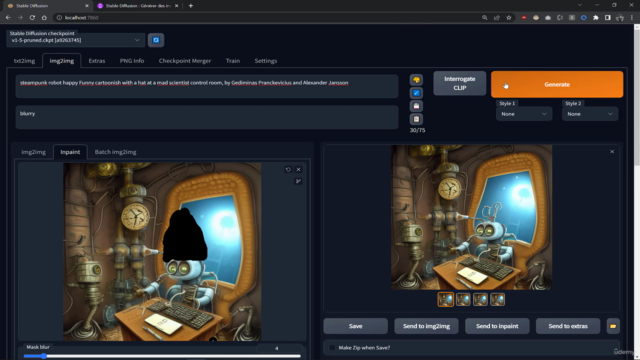Click into the positive prompt text box
Screen dimensions: 640x360
(207, 86)
